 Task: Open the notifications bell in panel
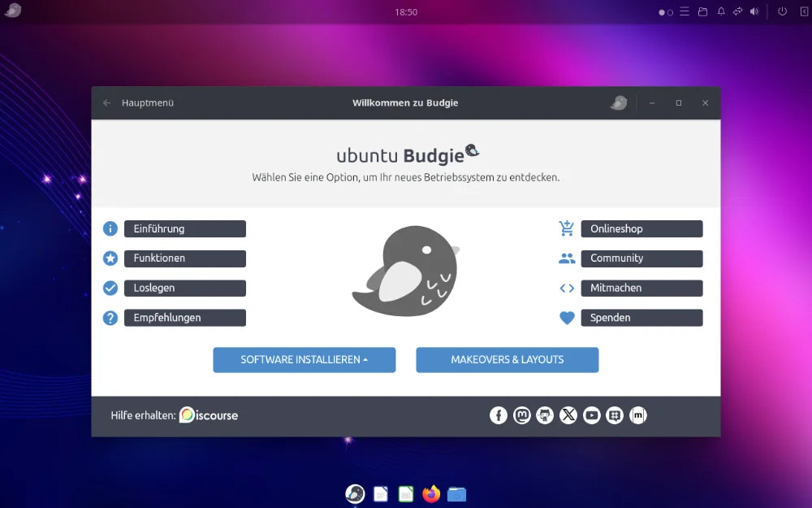721,11
